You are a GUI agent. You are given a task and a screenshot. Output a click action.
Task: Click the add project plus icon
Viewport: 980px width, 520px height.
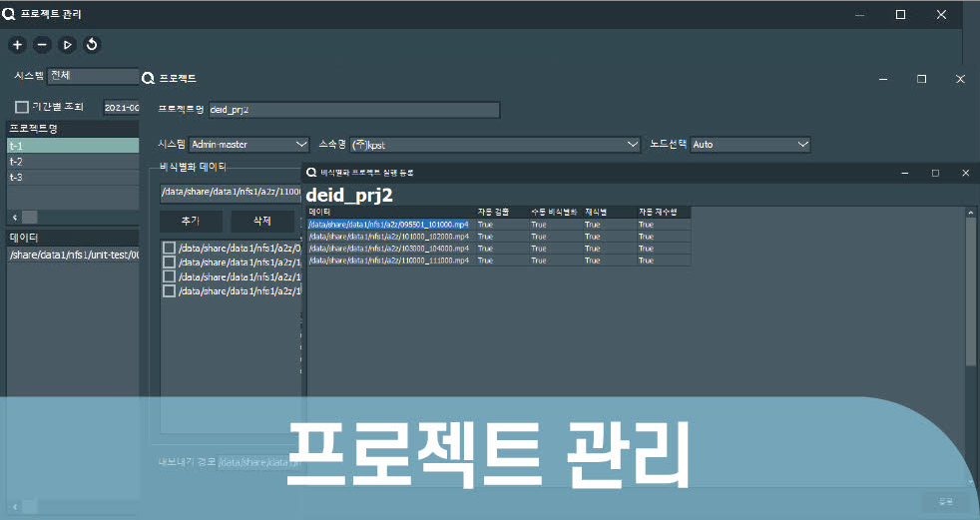[17, 44]
